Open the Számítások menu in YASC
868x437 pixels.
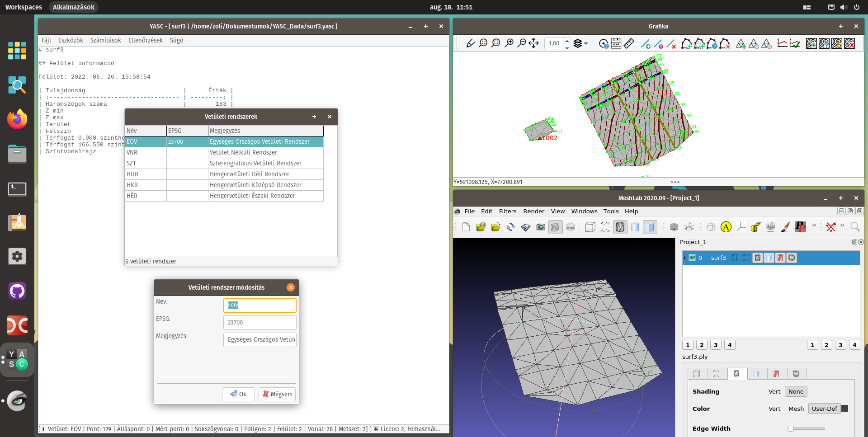tap(106, 40)
